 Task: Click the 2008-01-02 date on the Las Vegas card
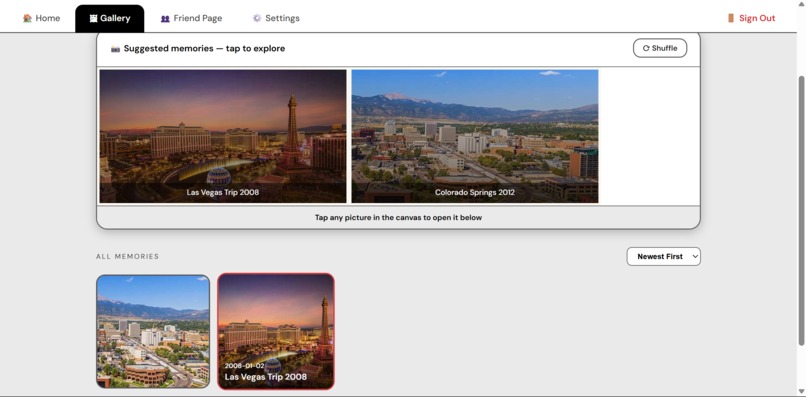(245, 366)
